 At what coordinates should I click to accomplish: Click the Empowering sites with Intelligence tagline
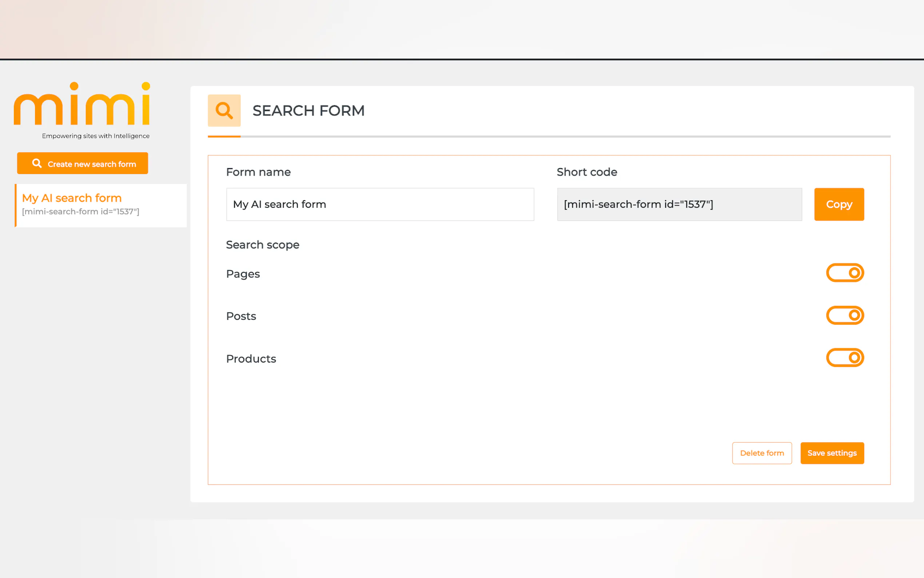pyautogui.click(x=96, y=136)
